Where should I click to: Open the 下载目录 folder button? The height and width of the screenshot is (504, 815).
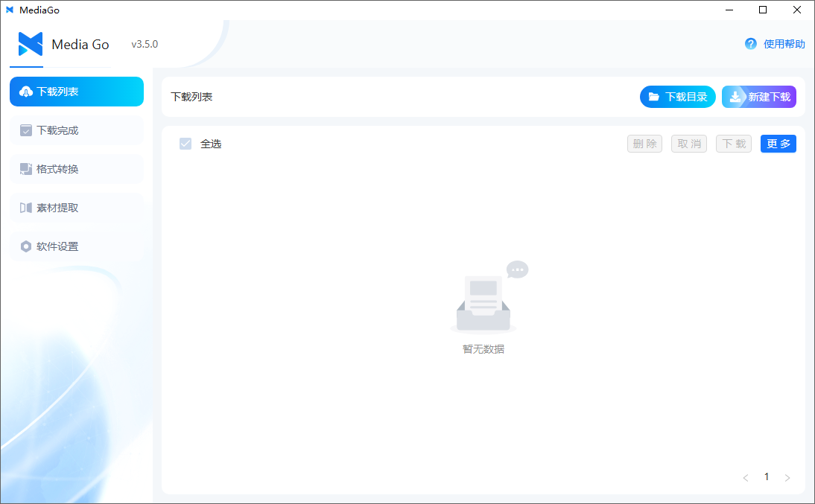coord(678,97)
